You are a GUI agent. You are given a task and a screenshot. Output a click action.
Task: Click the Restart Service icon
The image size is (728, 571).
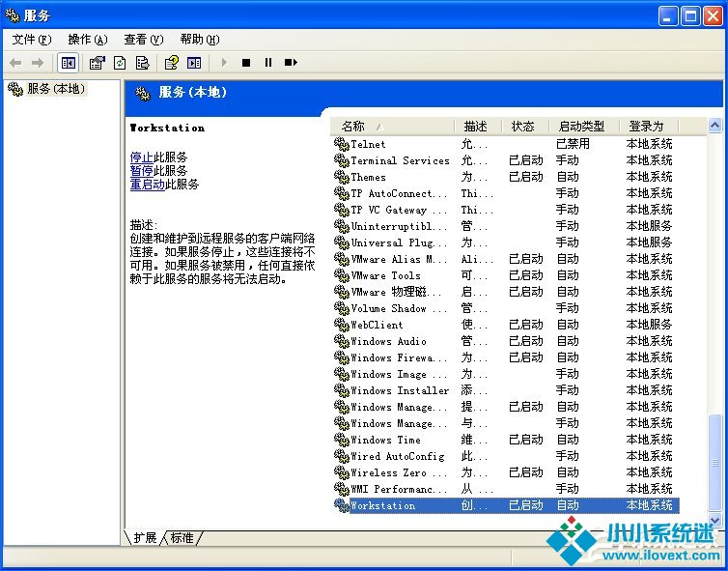(x=291, y=62)
